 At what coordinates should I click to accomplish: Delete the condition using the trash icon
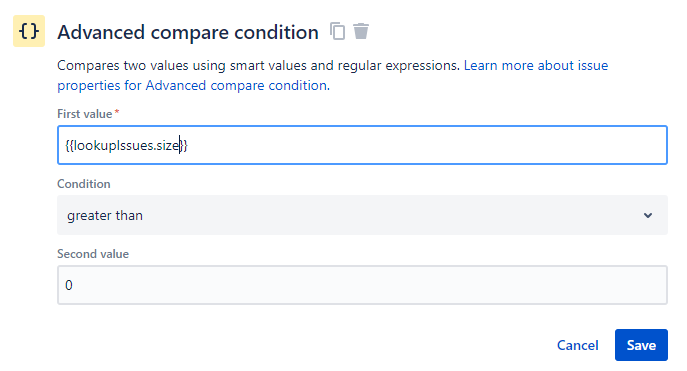point(361,31)
